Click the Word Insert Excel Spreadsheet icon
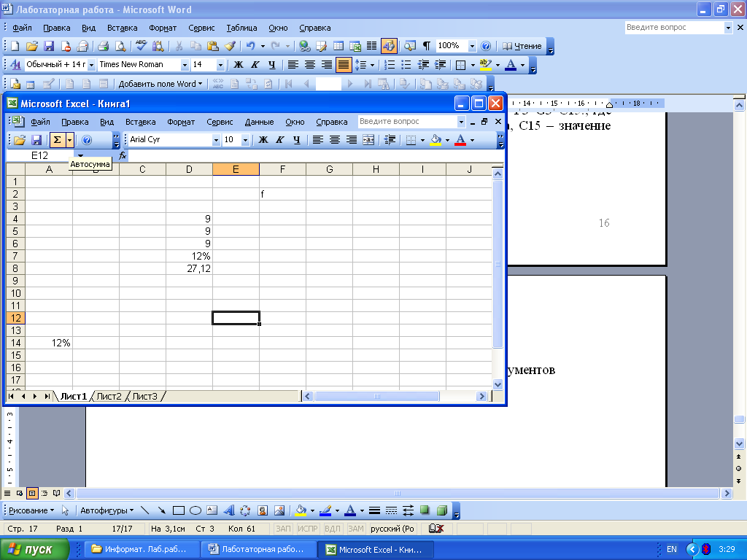 tap(355, 46)
